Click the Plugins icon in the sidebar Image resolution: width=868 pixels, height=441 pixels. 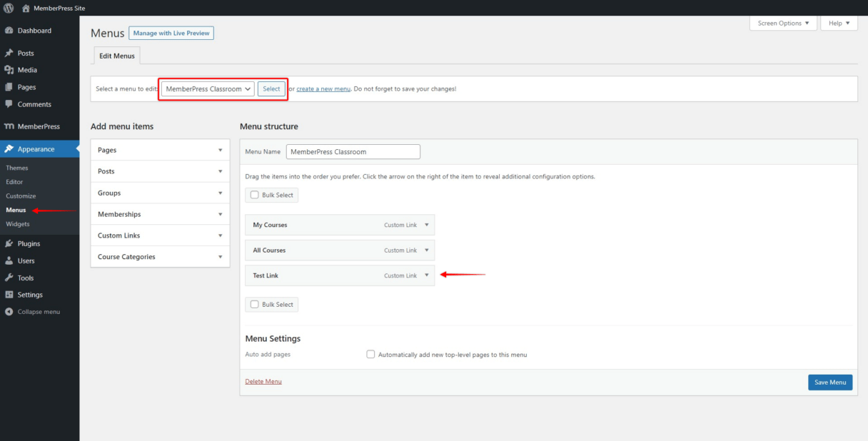tap(9, 243)
